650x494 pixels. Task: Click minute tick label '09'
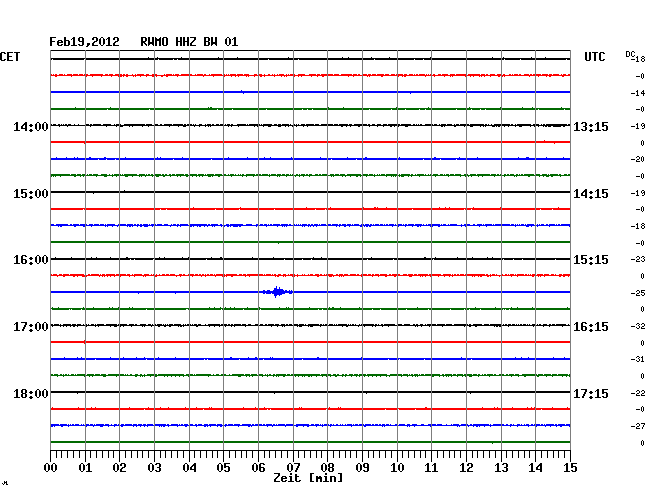click(x=362, y=468)
